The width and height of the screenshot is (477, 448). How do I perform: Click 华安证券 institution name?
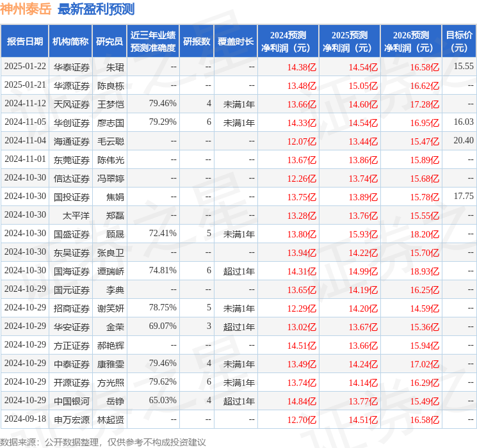tap(72, 327)
